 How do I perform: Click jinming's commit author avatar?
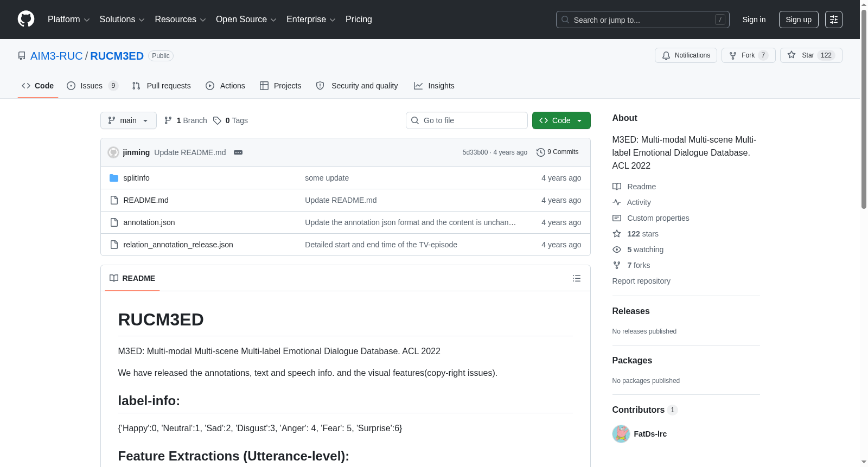[x=113, y=152]
